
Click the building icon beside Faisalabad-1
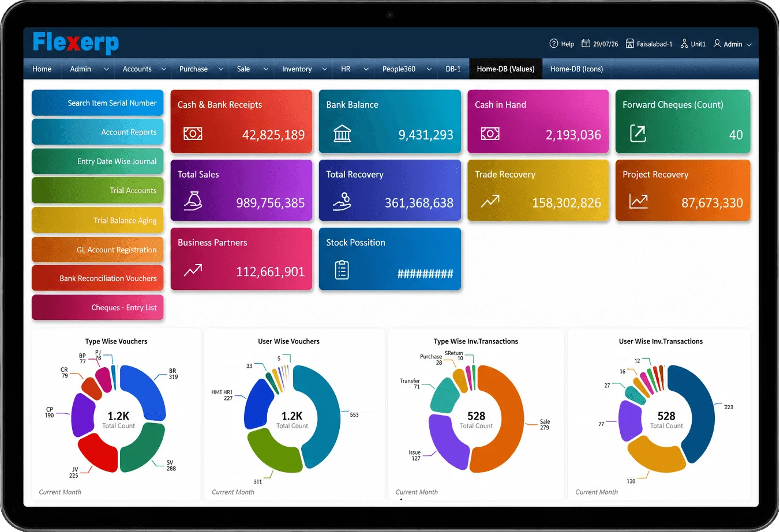pyautogui.click(x=630, y=44)
